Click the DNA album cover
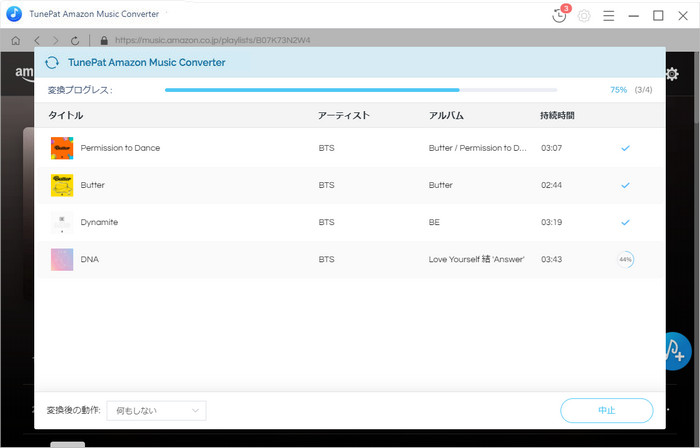 [x=62, y=259]
